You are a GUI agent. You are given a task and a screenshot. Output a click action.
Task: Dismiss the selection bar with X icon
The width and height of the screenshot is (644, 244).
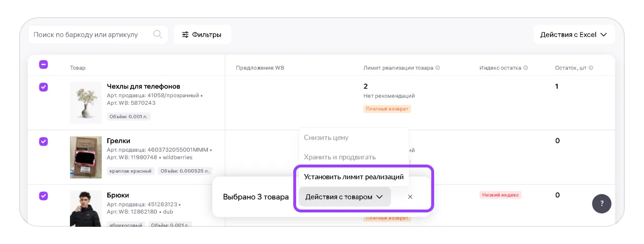pos(410,197)
